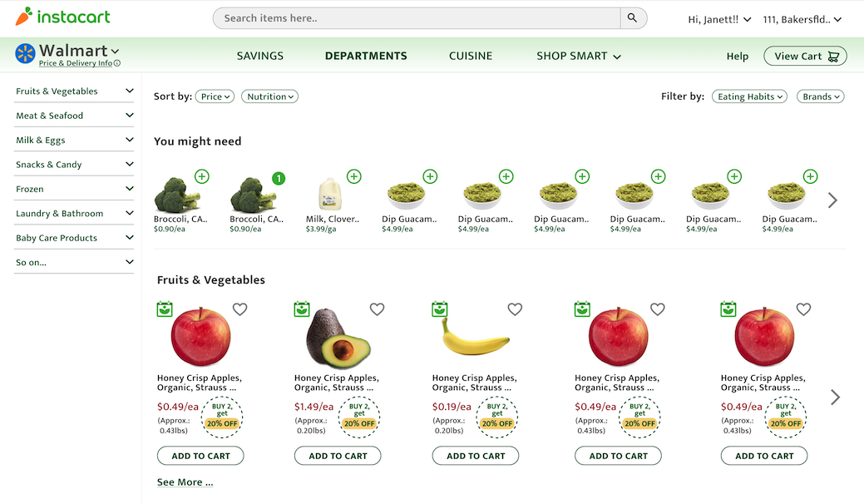Click the See More link
The height and width of the screenshot is (504, 864).
pyautogui.click(x=185, y=482)
